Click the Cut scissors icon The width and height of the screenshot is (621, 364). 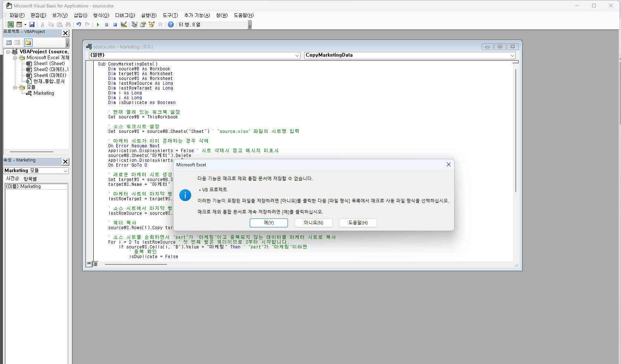[43, 24]
